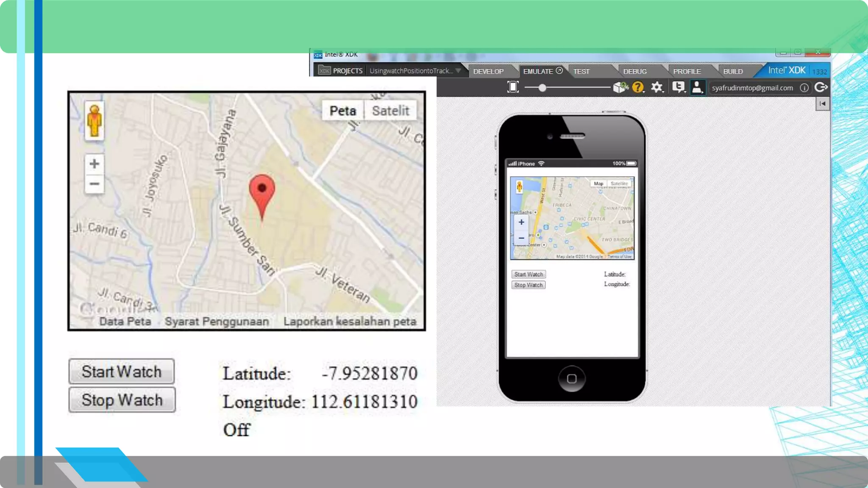Collapse the side panel arrow button
868x488 pixels.
coord(823,104)
